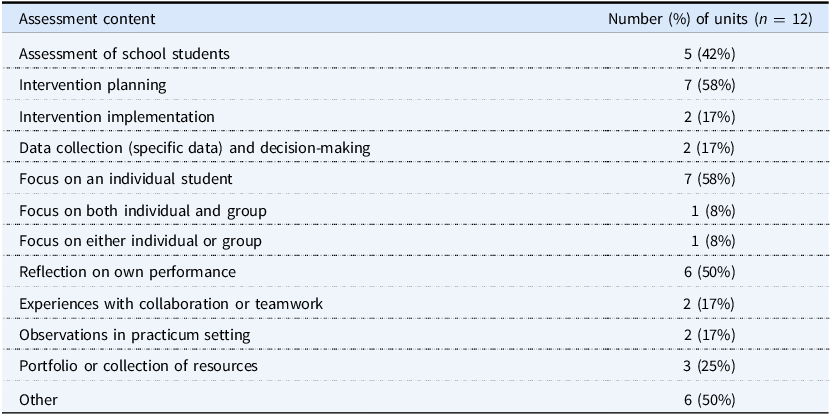
Task: Click the 'Assessment content' column header
Action: pos(87,20)
